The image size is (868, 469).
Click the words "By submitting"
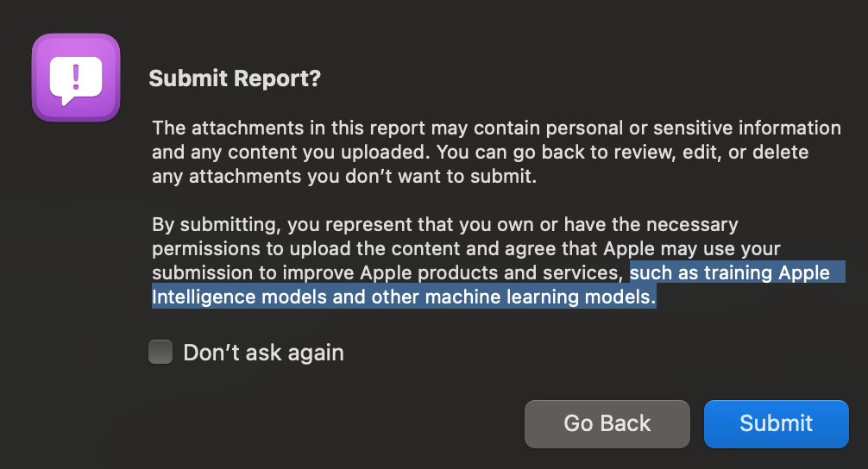pos(213,225)
